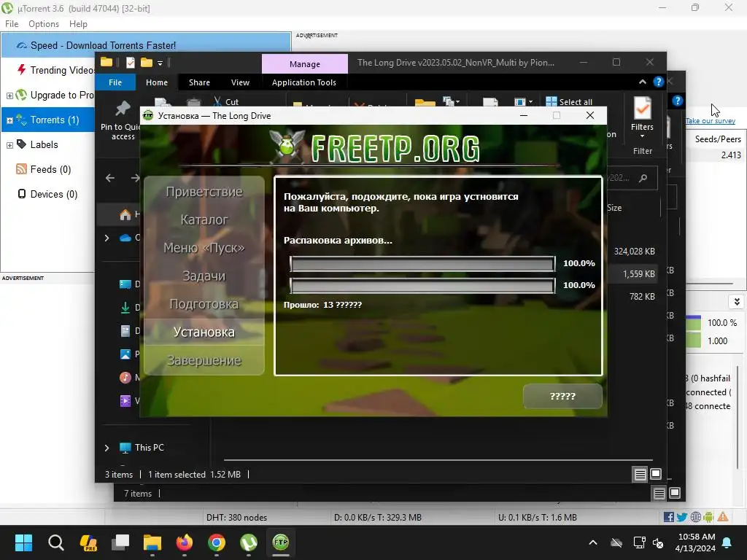Click the 324,028 KB file size cell

click(634, 251)
